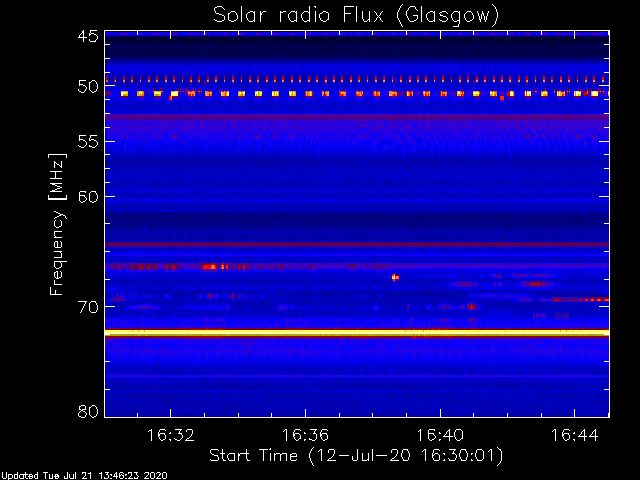This screenshot has height=480, width=640.
Task: Click the 45 MHz frequency tick label
Action: pos(88,36)
